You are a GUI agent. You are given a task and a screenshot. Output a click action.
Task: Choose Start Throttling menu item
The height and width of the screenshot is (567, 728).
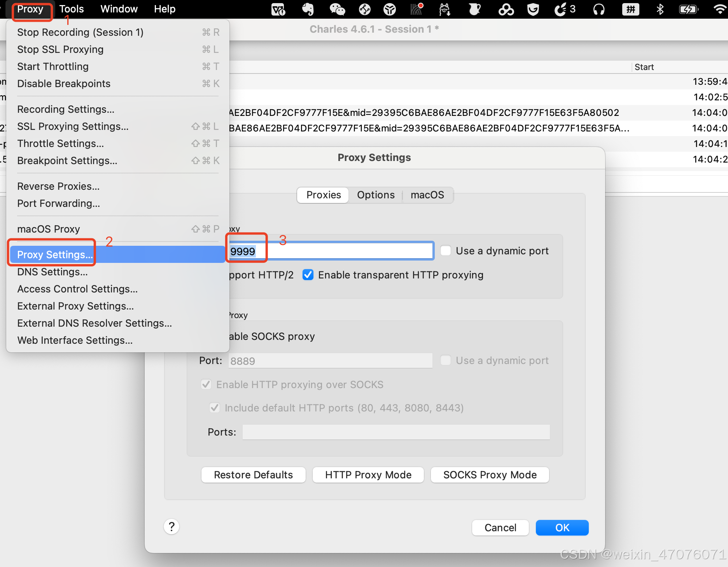[118, 66]
